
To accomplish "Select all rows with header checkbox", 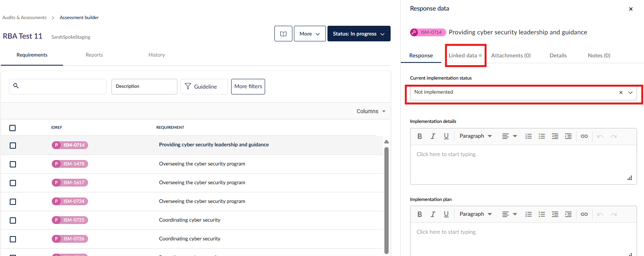I will tap(12, 128).
